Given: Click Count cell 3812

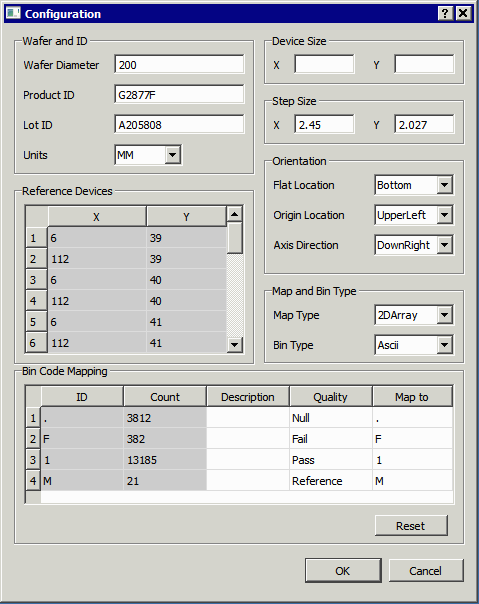Looking at the screenshot, I should click(165, 418).
